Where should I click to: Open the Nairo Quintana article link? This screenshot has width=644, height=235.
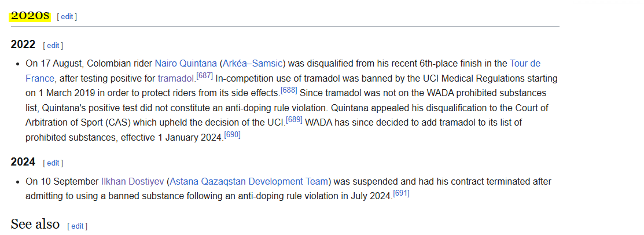pos(186,64)
